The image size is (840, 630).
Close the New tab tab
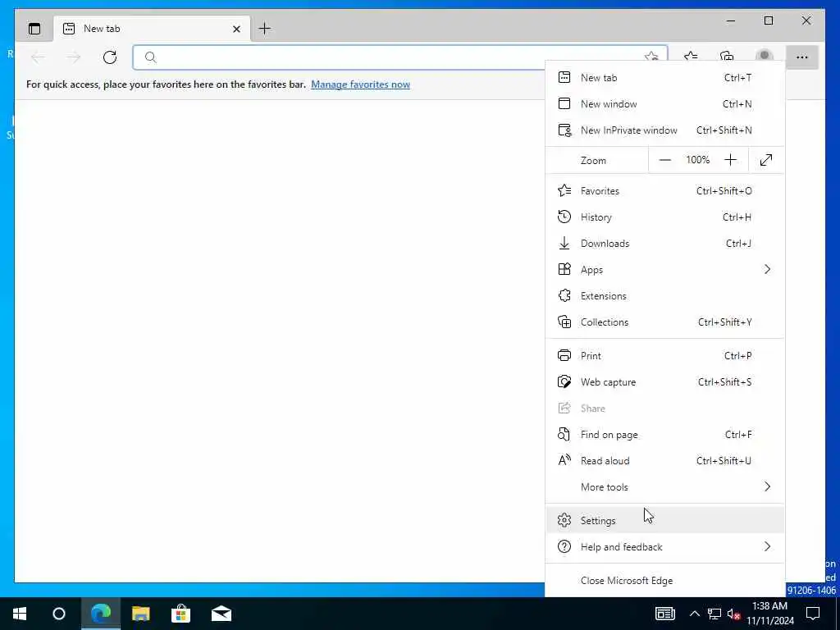click(x=236, y=29)
